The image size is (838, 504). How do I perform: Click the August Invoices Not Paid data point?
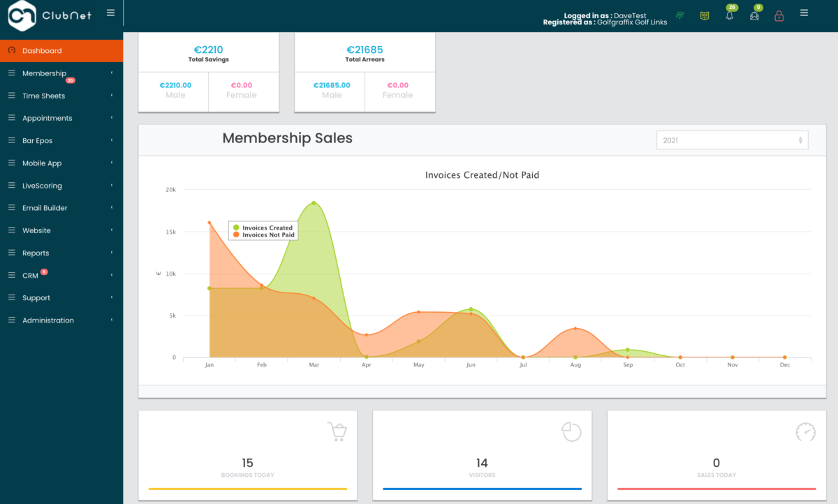coord(575,328)
